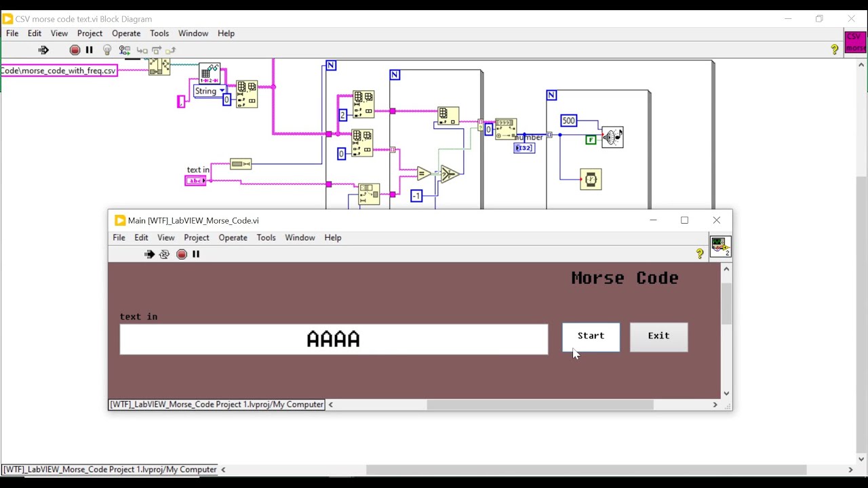Select the String Length node

[241, 163]
